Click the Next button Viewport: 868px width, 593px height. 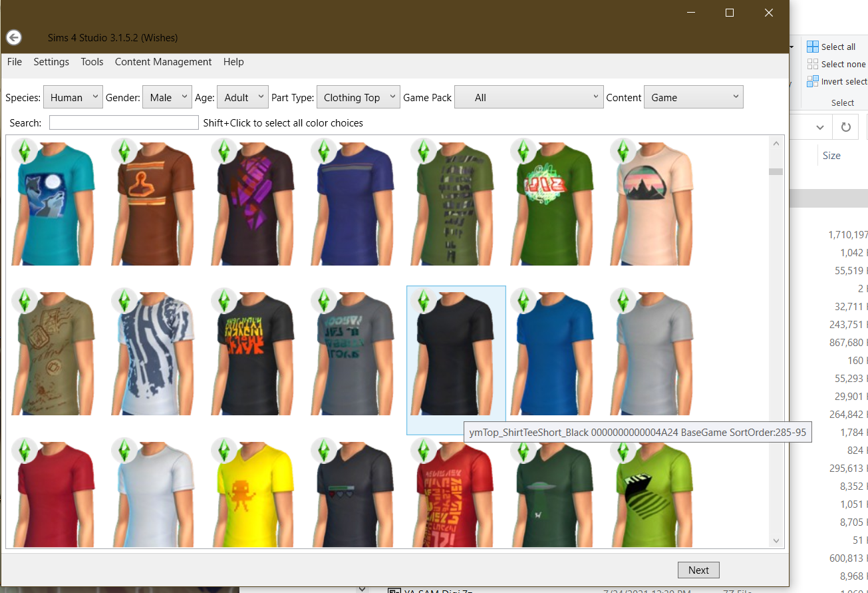coord(698,570)
